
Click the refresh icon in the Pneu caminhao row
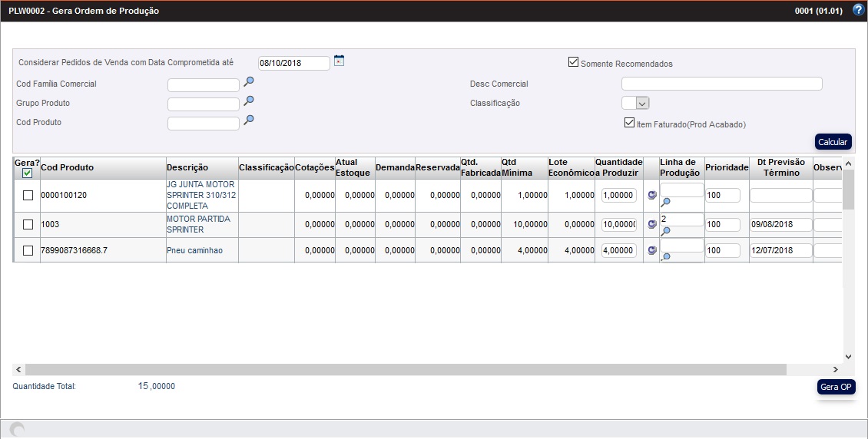click(x=652, y=250)
